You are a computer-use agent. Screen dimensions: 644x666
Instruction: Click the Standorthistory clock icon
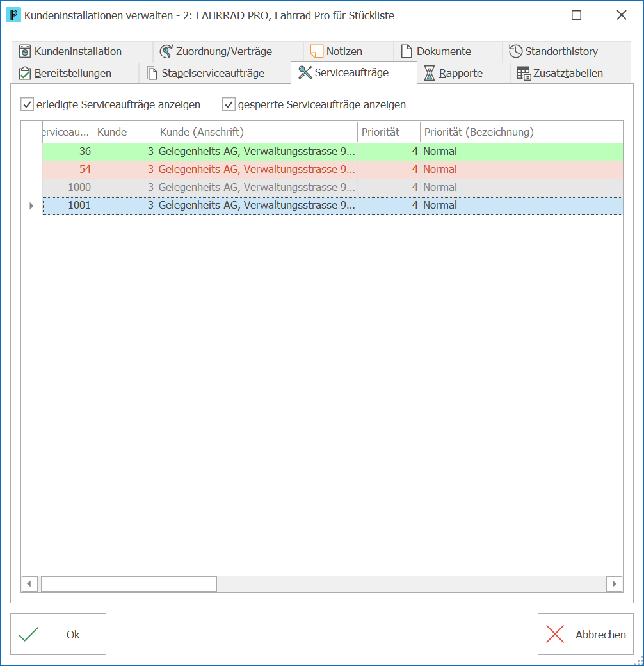click(x=516, y=51)
